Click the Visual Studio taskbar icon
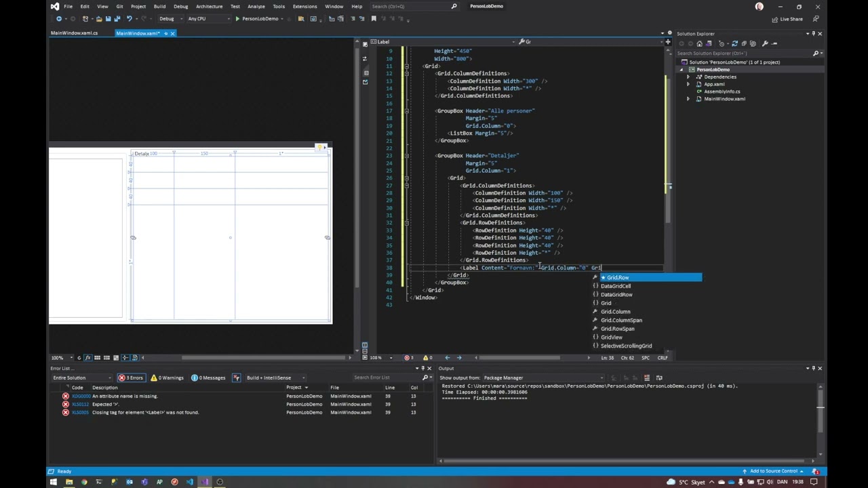Image resolution: width=868 pixels, height=488 pixels. (205, 482)
